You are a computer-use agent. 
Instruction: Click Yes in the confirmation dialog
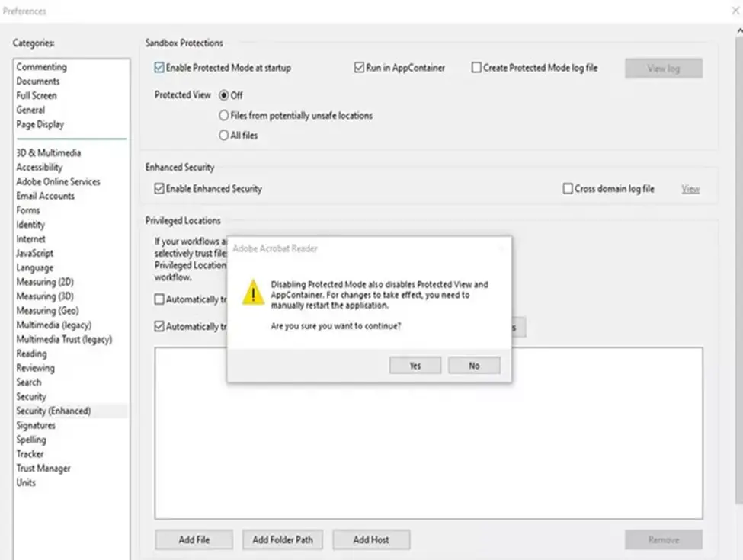point(415,366)
